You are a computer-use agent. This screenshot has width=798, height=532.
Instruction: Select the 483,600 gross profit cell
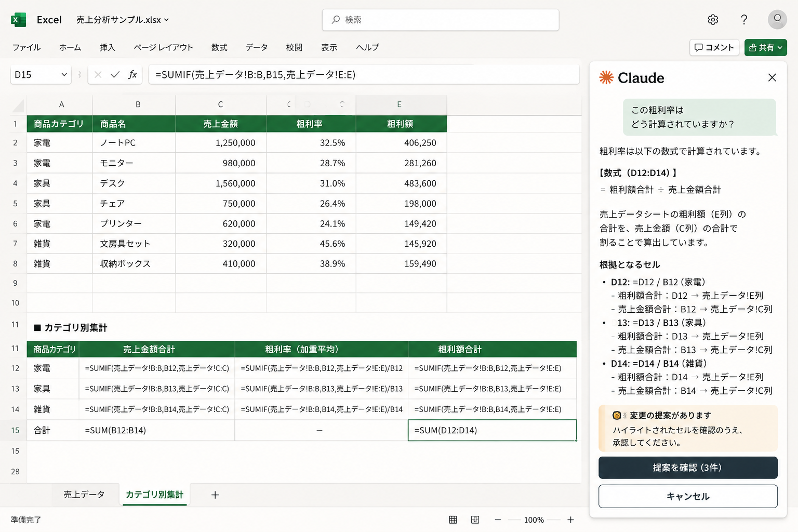(401, 183)
